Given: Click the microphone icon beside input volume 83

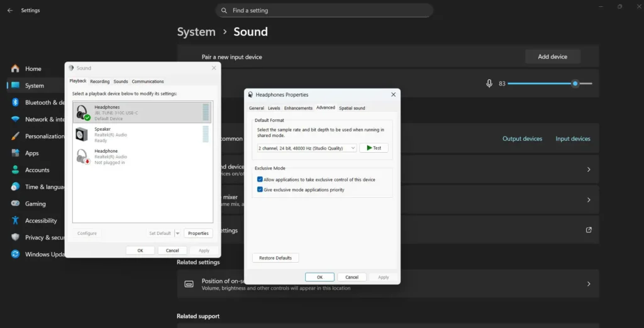Looking at the screenshot, I should pyautogui.click(x=489, y=84).
